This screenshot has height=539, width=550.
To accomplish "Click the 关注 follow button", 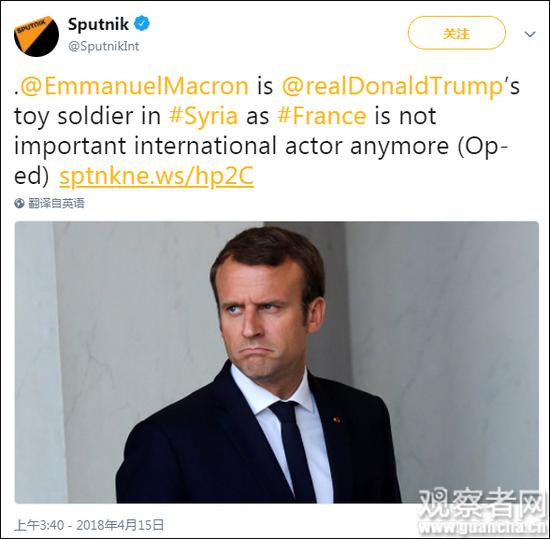I will (x=456, y=33).
